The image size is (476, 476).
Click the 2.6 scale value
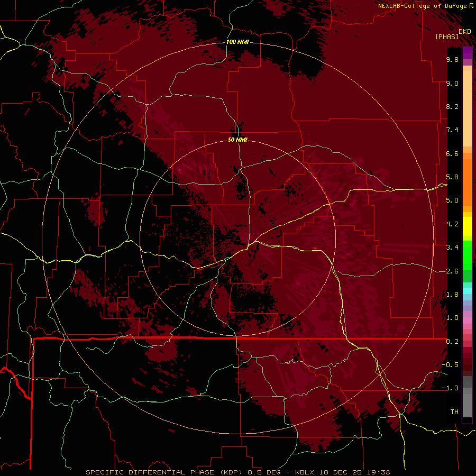pos(452,271)
